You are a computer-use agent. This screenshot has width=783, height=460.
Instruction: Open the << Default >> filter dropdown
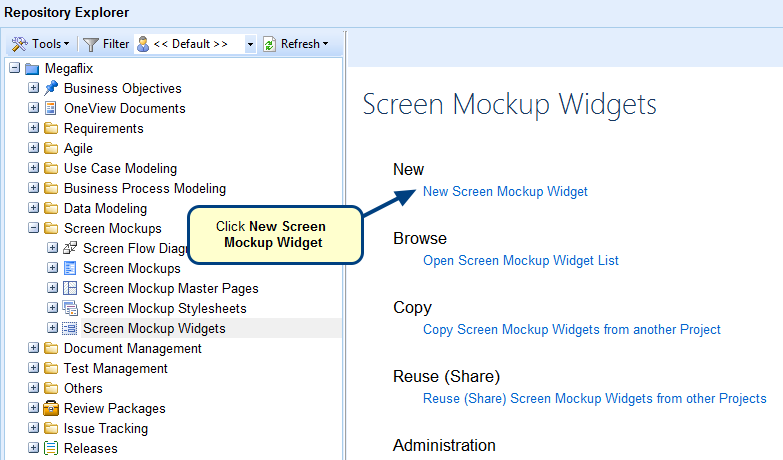pos(250,44)
